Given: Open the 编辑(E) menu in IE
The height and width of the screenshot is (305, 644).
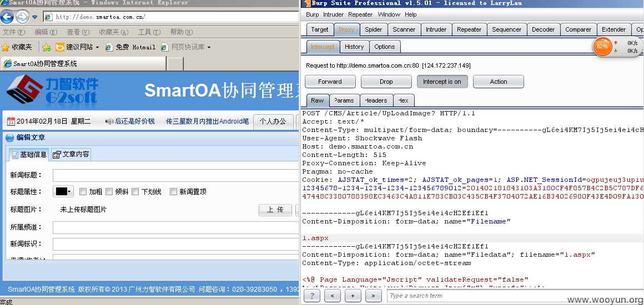Looking at the screenshot, I should tap(46, 32).
